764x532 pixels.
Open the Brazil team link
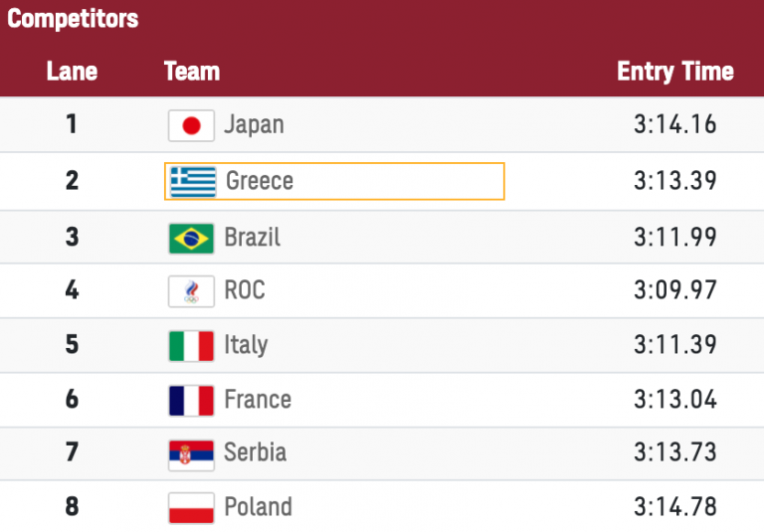(253, 238)
